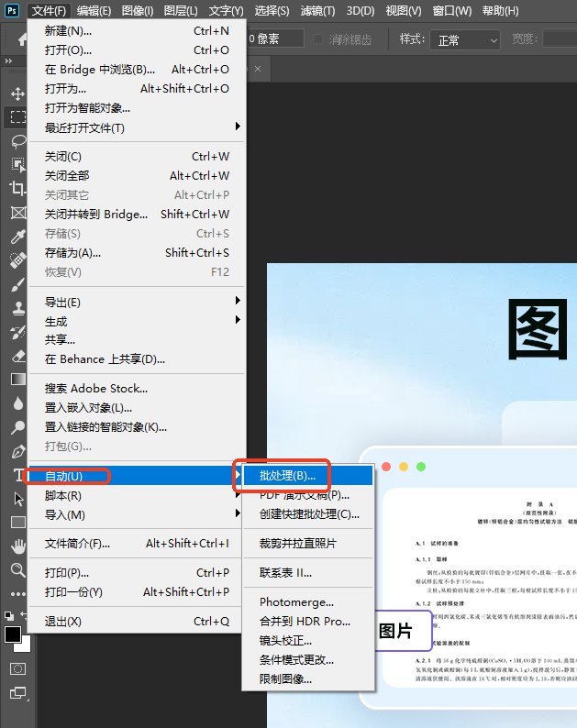This screenshot has height=728, width=577.
Task: Select the Eraser tool
Action: pos(17,356)
